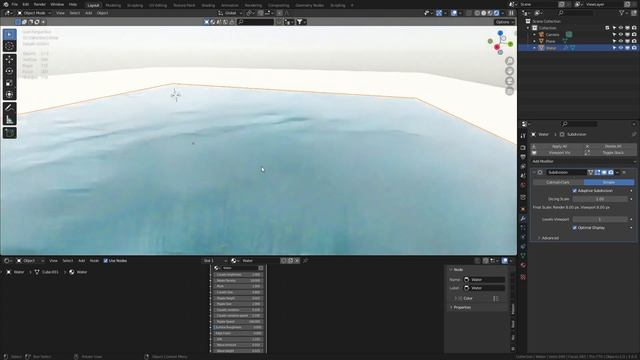Switch perspective/orthographic with grid icon

pos(509,91)
